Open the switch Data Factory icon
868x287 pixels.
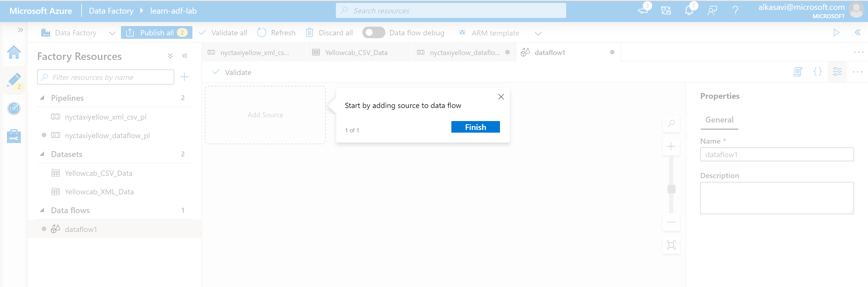click(666, 10)
